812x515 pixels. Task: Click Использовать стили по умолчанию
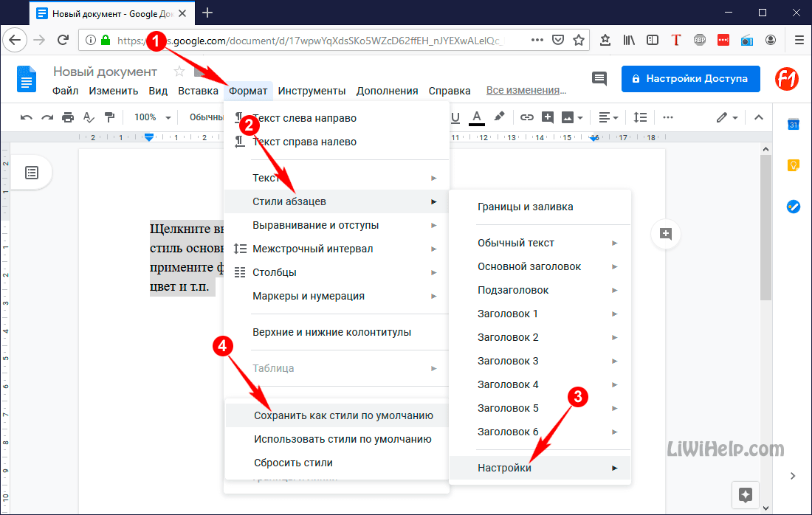click(337, 439)
